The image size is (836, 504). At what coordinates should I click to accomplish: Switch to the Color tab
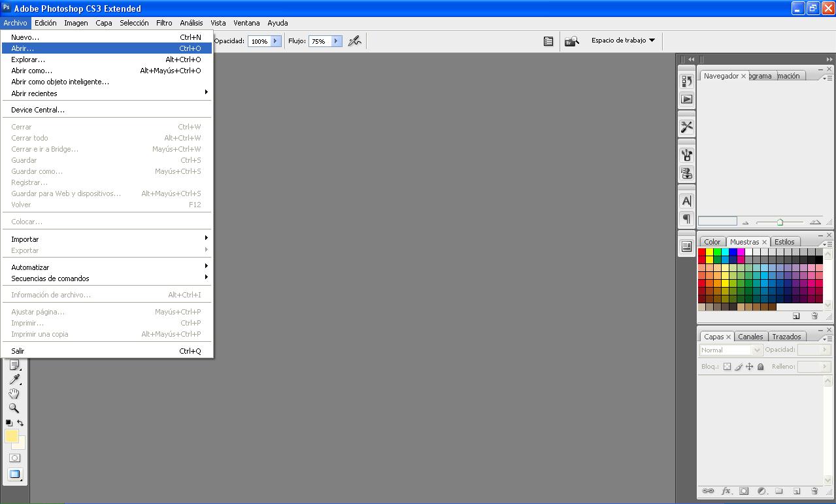click(x=712, y=242)
